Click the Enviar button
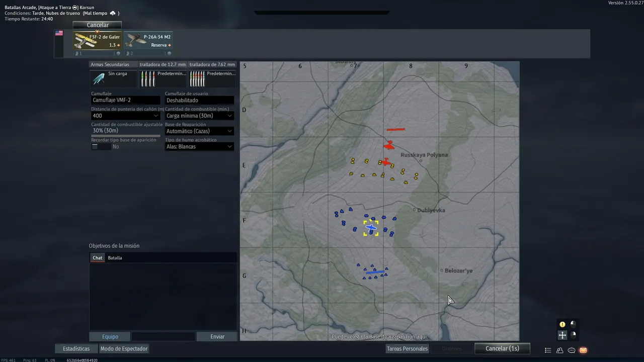Screen dimensions: 644x362 [x=217, y=336]
